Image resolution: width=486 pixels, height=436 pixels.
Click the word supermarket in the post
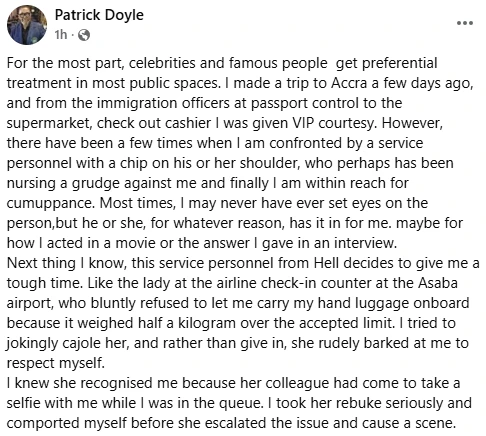[49, 124]
